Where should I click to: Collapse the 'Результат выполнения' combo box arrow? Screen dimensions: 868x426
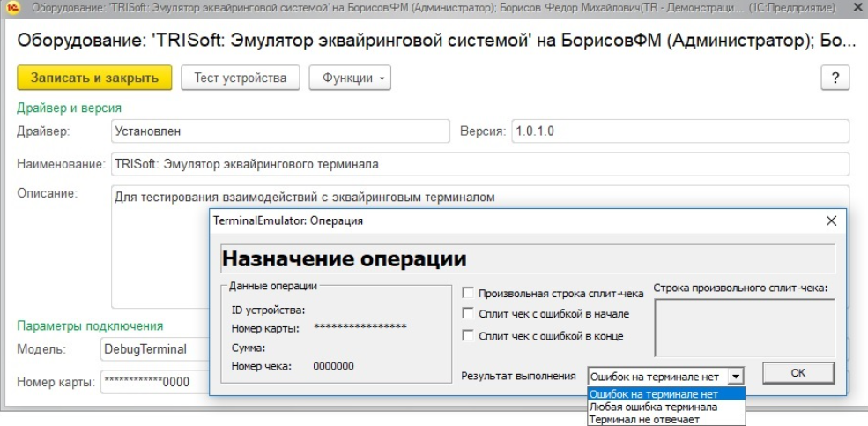point(735,377)
